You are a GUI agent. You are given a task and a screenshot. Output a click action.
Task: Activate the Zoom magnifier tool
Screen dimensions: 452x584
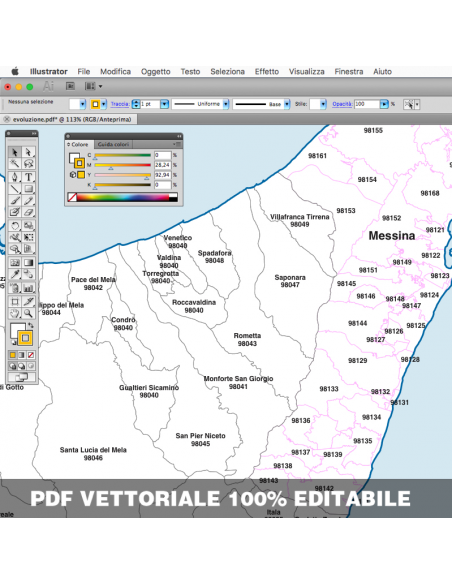pos(29,313)
